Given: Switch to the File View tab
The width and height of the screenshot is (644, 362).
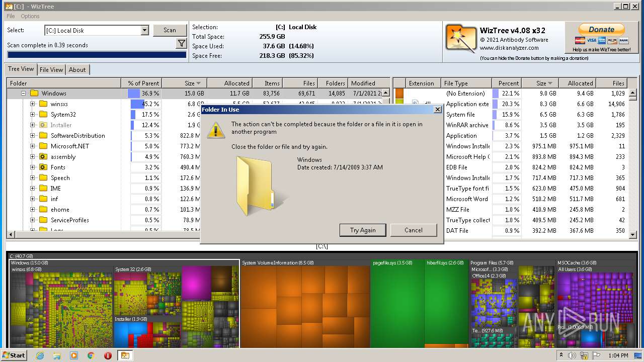Looking at the screenshot, I should click(x=51, y=70).
